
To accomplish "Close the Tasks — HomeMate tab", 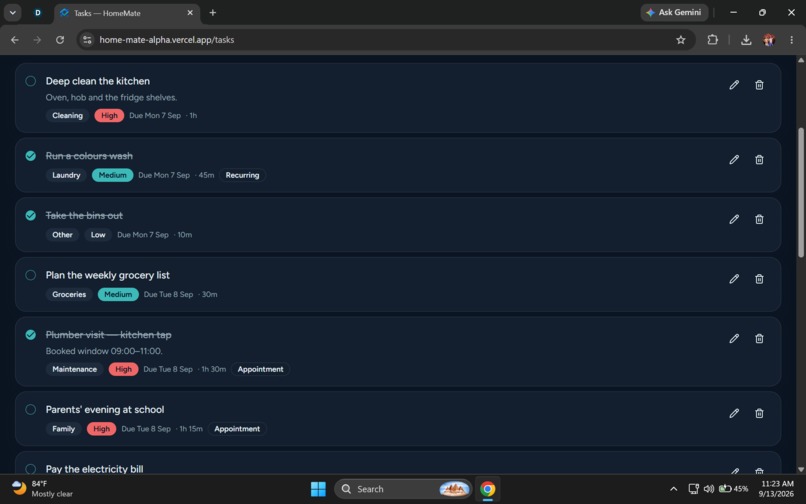I will (x=190, y=13).
